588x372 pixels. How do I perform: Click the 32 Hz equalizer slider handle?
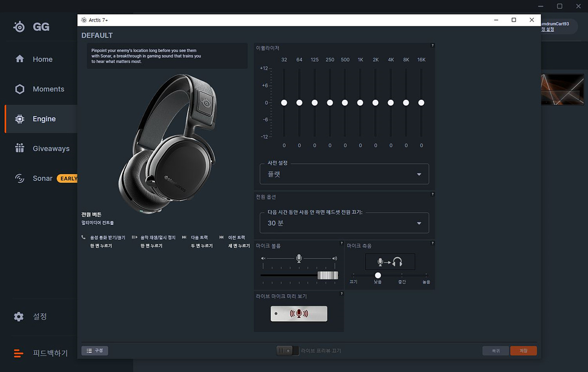[284, 103]
